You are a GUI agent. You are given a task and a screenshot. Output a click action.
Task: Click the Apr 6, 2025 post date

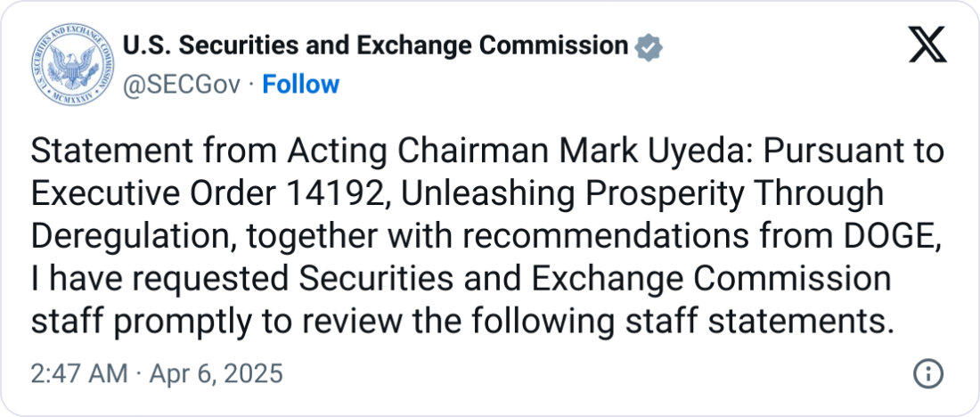217,372
